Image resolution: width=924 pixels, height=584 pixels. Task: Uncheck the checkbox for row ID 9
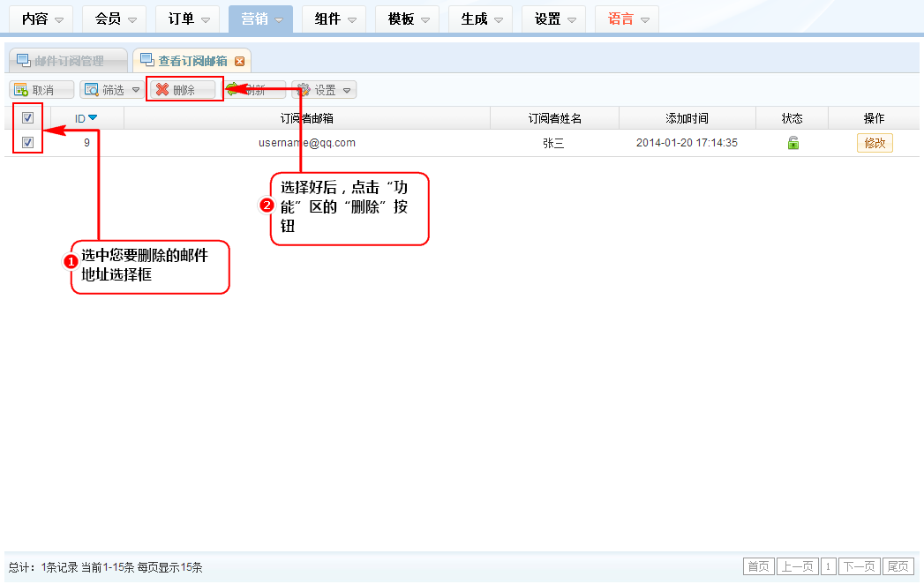(27, 143)
